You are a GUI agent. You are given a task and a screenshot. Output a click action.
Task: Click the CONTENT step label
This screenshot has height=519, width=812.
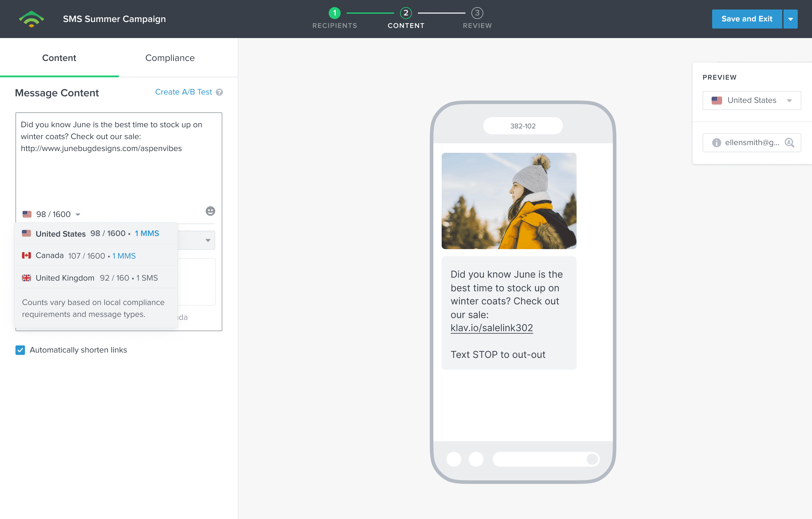pyautogui.click(x=406, y=26)
